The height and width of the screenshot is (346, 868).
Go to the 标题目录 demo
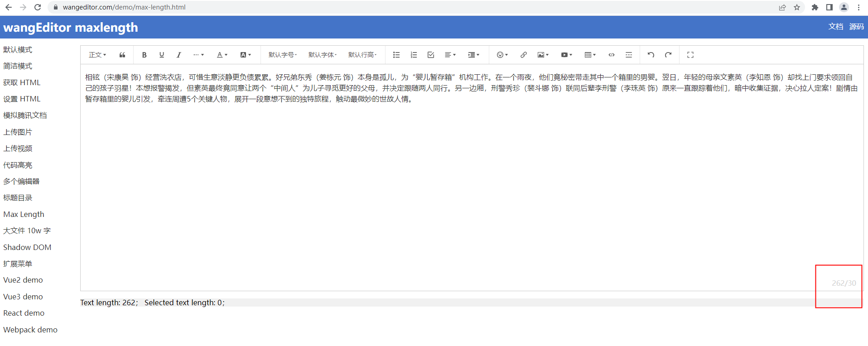coord(18,198)
